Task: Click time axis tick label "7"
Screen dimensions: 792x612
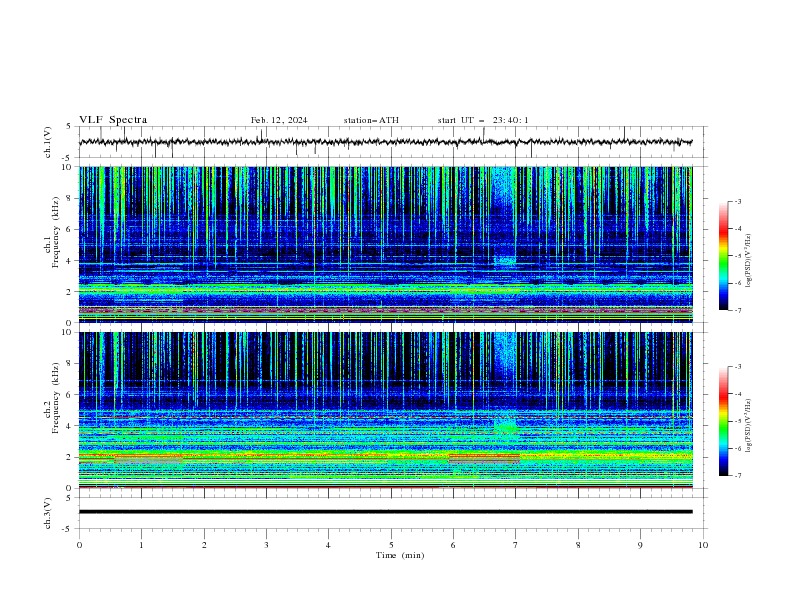Action: coord(516,545)
